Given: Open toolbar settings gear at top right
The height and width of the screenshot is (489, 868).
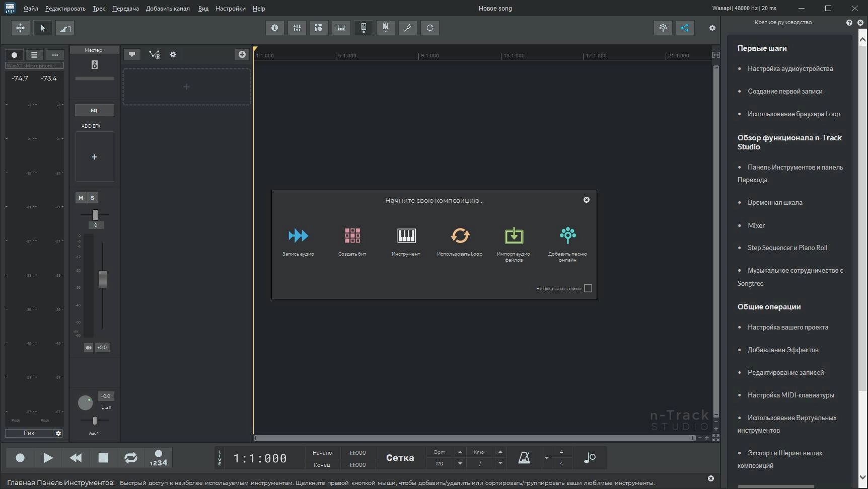Looking at the screenshot, I should 712,28.
